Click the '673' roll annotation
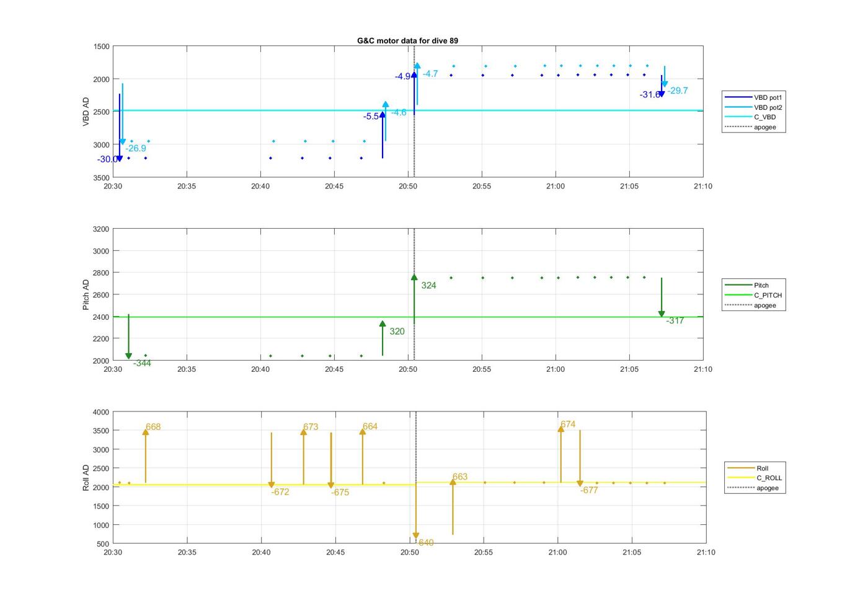Screen dimensions: 868x611 coord(311,427)
